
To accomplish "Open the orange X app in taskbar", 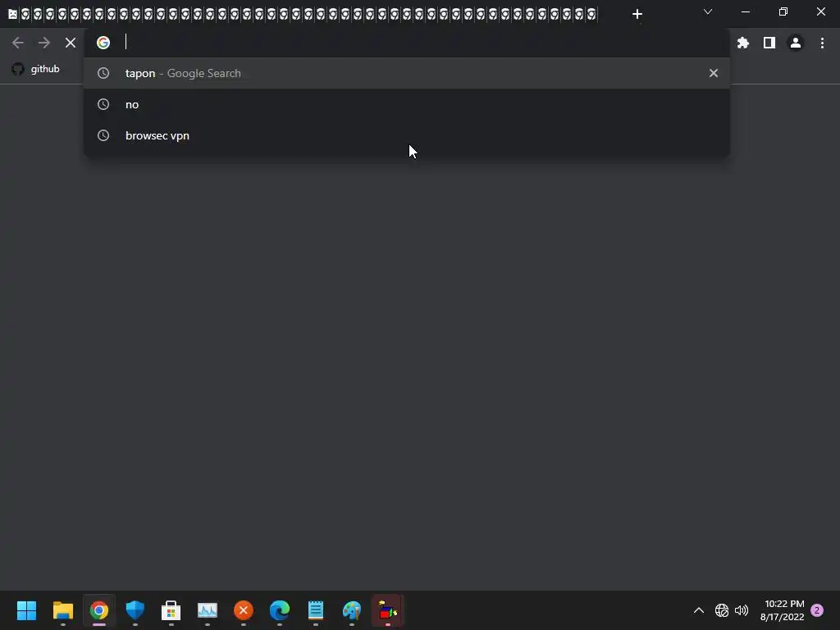I will tap(243, 610).
